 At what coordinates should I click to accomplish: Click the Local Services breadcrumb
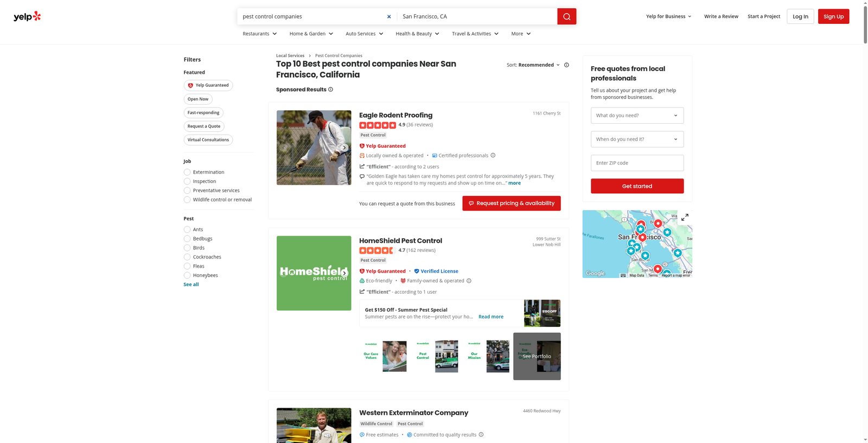(290, 55)
